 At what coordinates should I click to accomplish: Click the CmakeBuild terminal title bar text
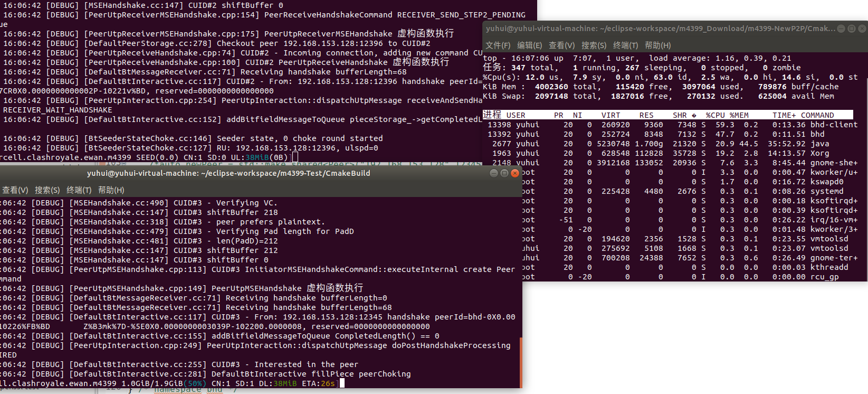tap(228, 173)
